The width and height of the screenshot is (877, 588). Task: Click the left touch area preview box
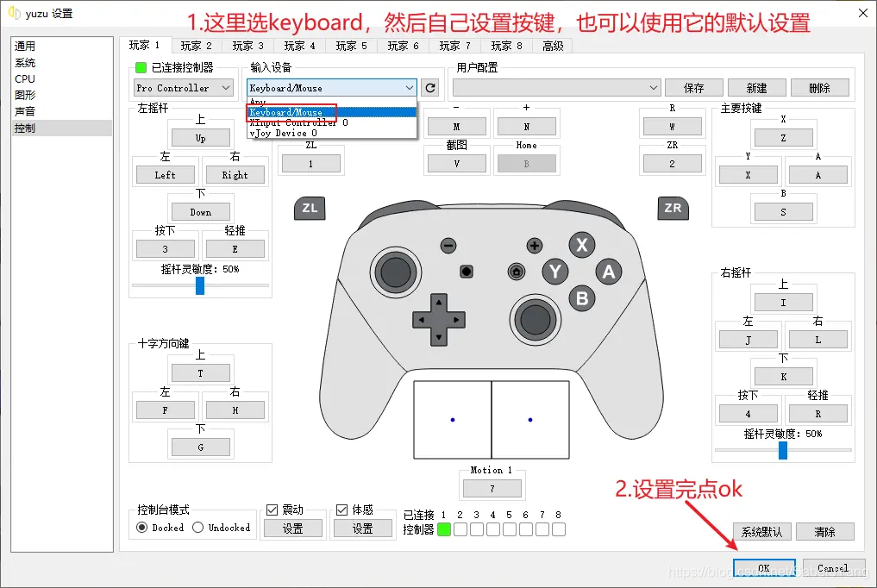click(453, 420)
